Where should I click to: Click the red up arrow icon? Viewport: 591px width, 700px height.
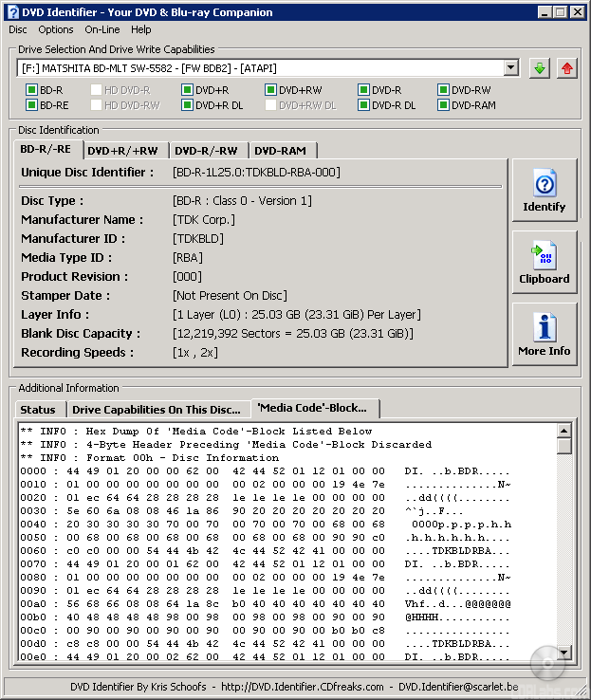[x=566, y=68]
